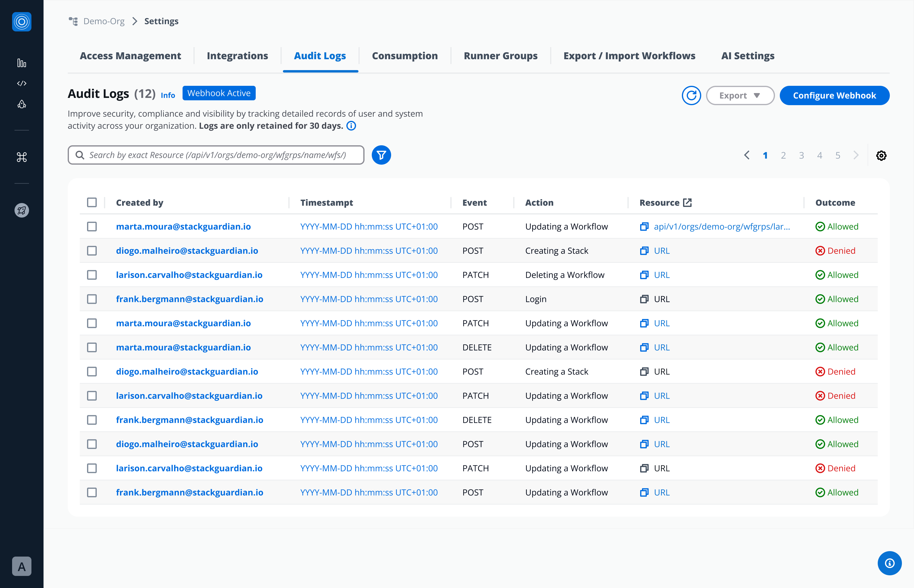Open the Demo-Org breadcrumb link
This screenshot has width=914, height=588.
[104, 21]
